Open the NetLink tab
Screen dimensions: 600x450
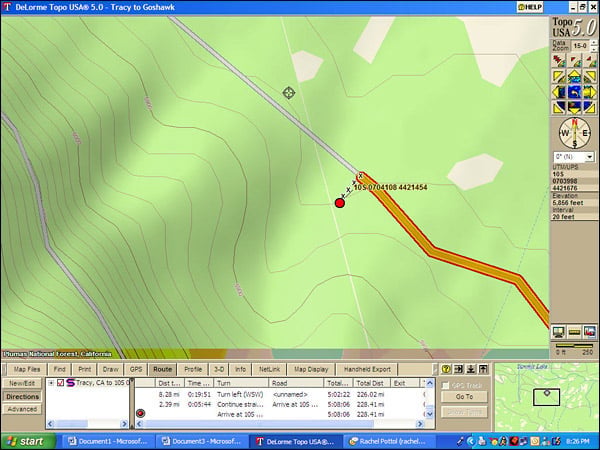click(x=269, y=369)
